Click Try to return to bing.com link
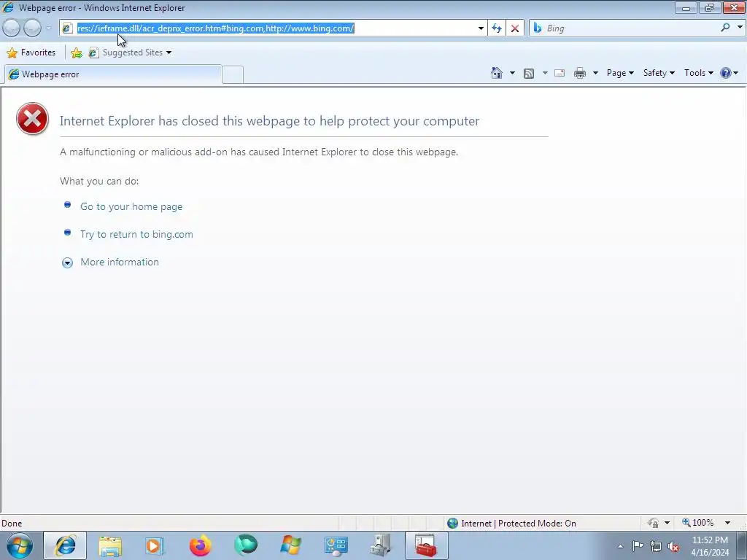 point(136,234)
